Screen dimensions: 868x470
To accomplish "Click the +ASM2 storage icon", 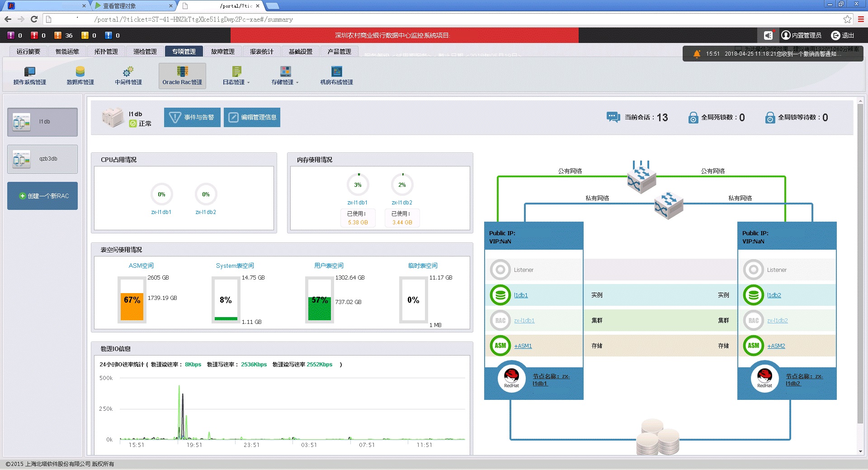I will pyautogui.click(x=753, y=346).
